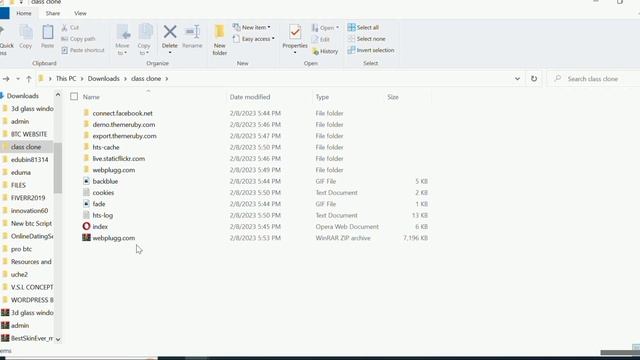Open the New item dropdown
640x360 pixels.
tap(251, 27)
